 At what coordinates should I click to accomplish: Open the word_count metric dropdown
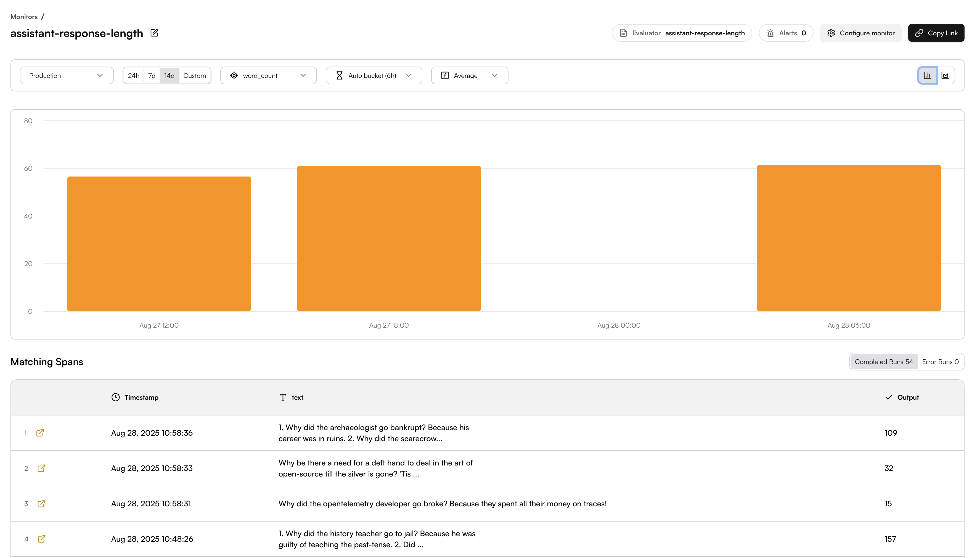(x=268, y=75)
